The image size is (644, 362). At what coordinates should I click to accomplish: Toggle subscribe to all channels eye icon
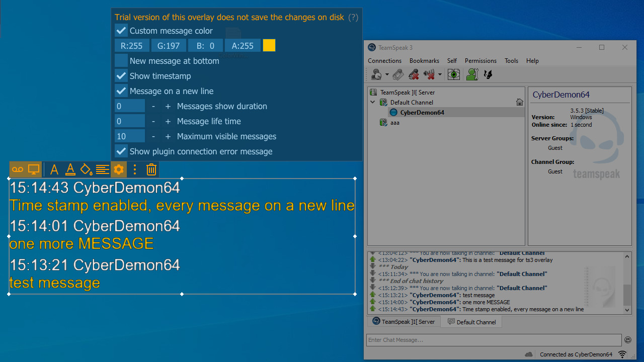tap(454, 75)
